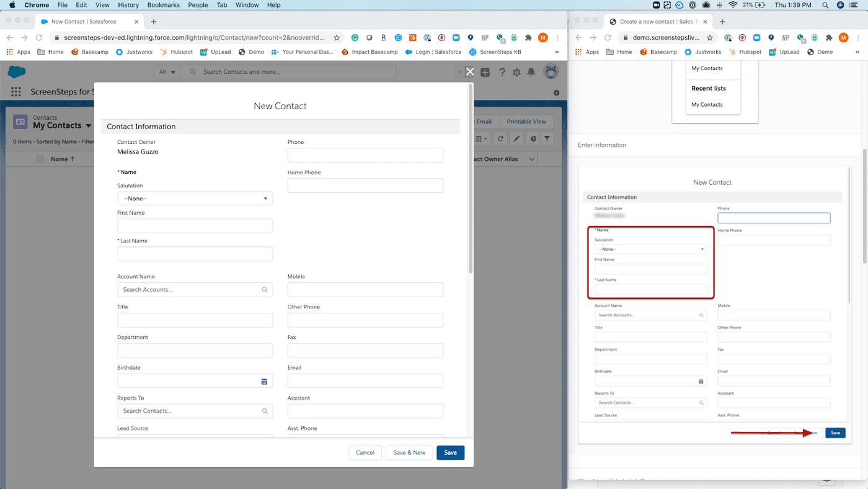Click the Phone field in dialog
Viewport: 868px width, 489px height.
click(x=365, y=155)
